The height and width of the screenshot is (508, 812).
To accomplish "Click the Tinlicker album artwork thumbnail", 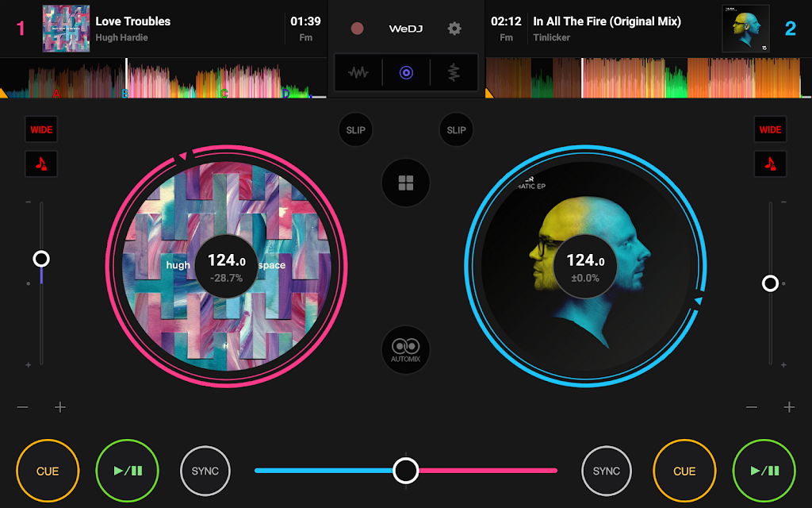I will pos(745,29).
